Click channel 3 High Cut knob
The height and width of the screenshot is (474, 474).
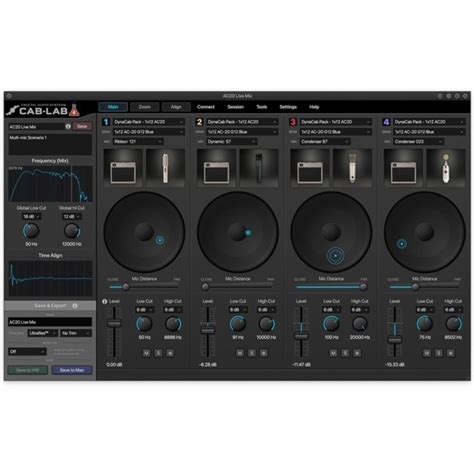point(360,324)
